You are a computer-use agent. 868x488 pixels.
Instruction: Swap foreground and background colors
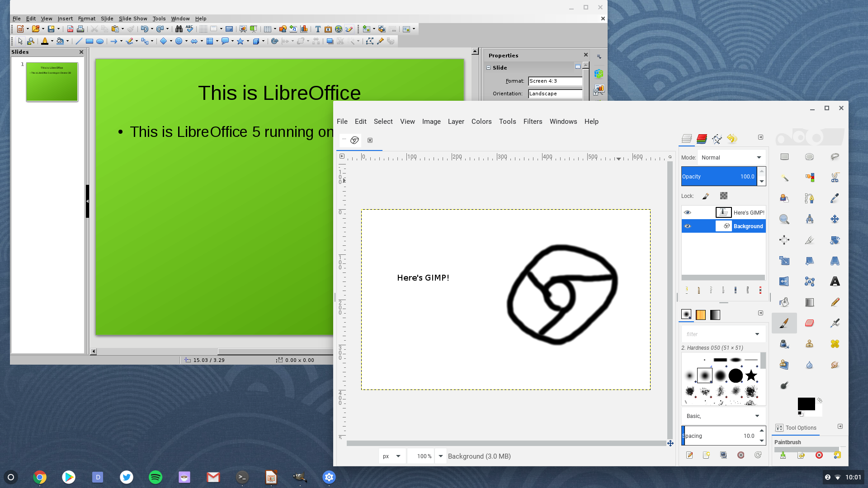819,400
